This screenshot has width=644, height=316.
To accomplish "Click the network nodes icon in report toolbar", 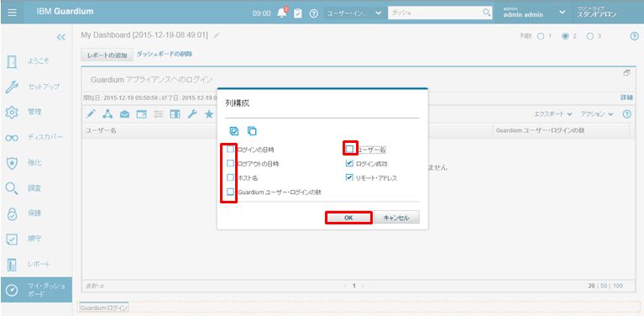I will point(107,114).
